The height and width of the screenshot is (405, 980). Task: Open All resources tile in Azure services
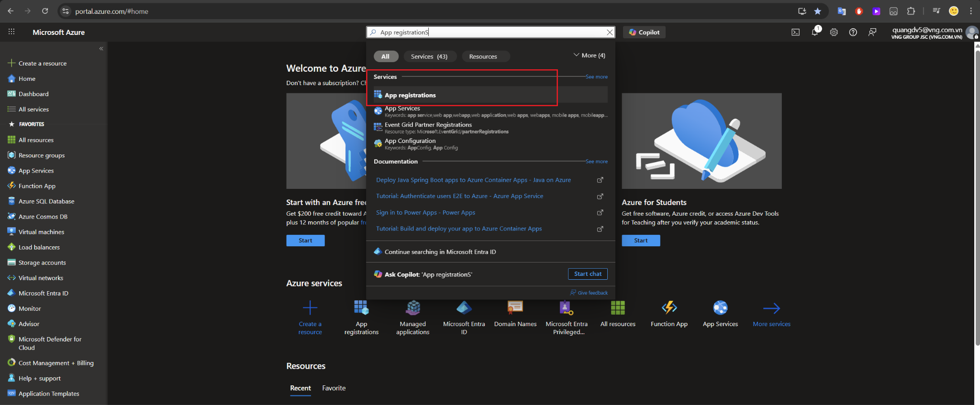coord(618,314)
